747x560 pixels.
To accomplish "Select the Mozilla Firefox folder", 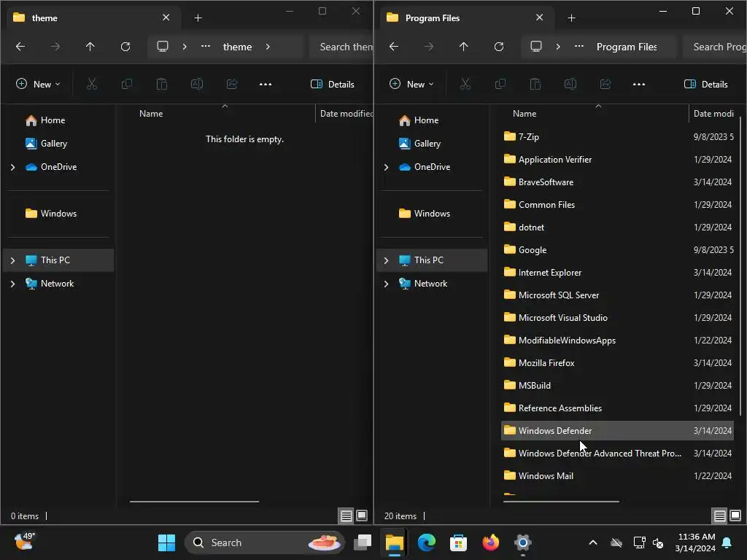I will click(x=617, y=363).
